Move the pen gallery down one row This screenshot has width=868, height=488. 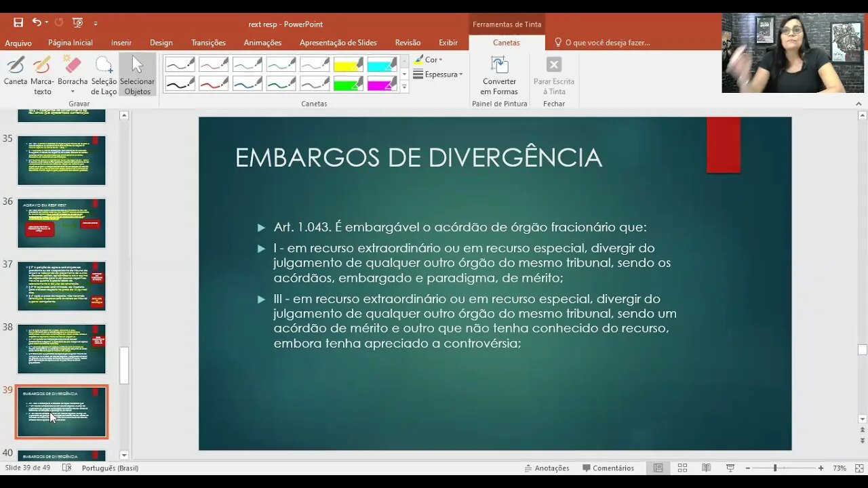[x=405, y=75]
